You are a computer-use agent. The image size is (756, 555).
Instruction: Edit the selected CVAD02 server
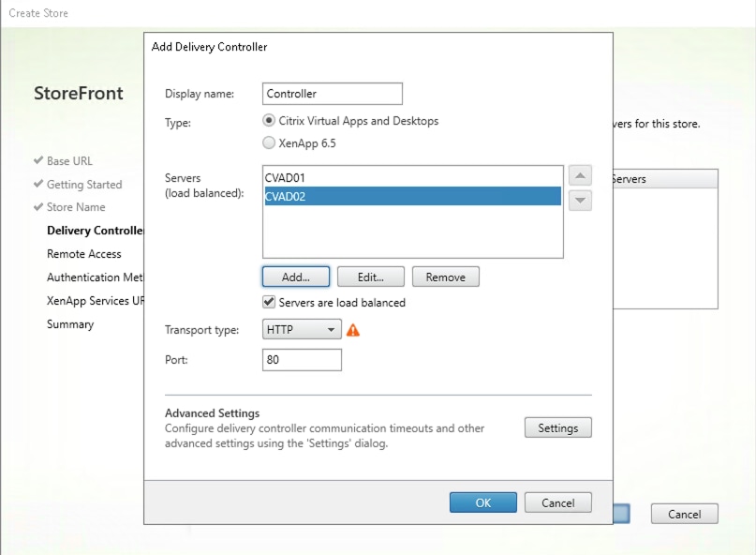point(370,276)
